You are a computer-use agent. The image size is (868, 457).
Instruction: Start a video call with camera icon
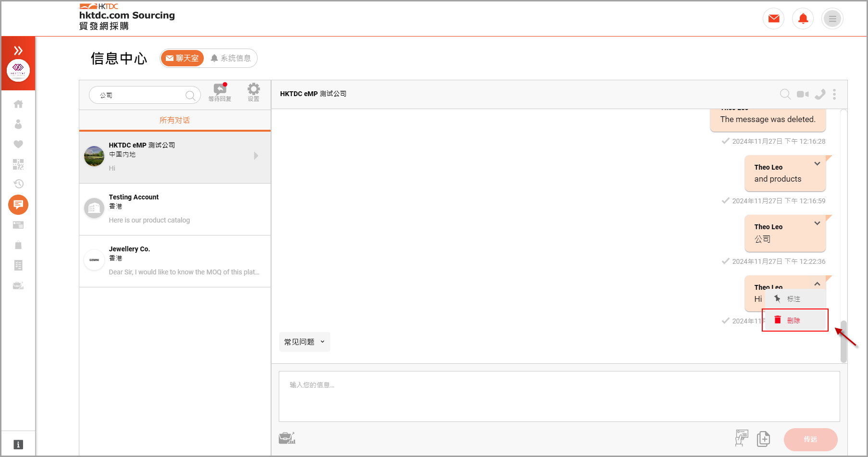[803, 94]
